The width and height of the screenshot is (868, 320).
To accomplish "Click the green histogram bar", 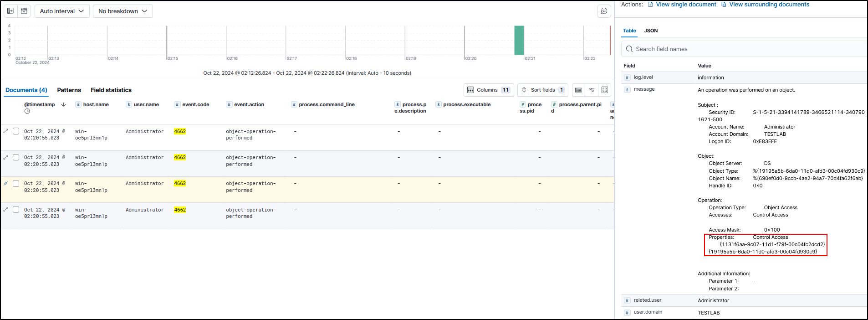I will (519, 40).
